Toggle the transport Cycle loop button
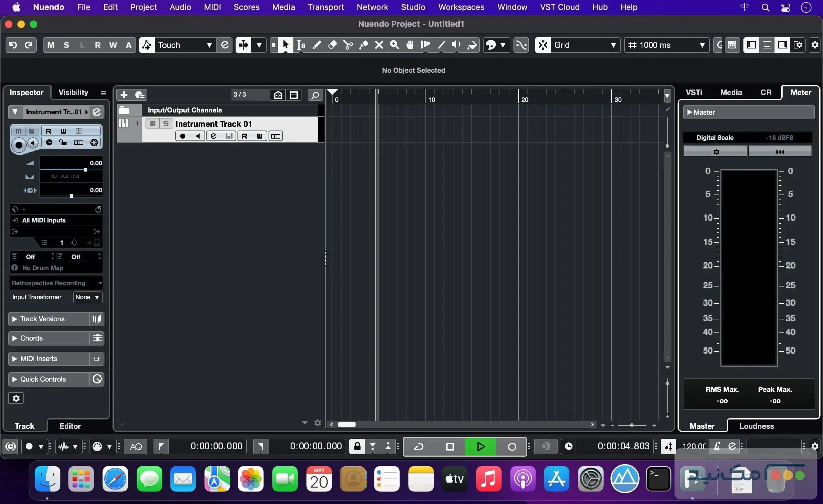This screenshot has width=823, height=504. coord(419,447)
